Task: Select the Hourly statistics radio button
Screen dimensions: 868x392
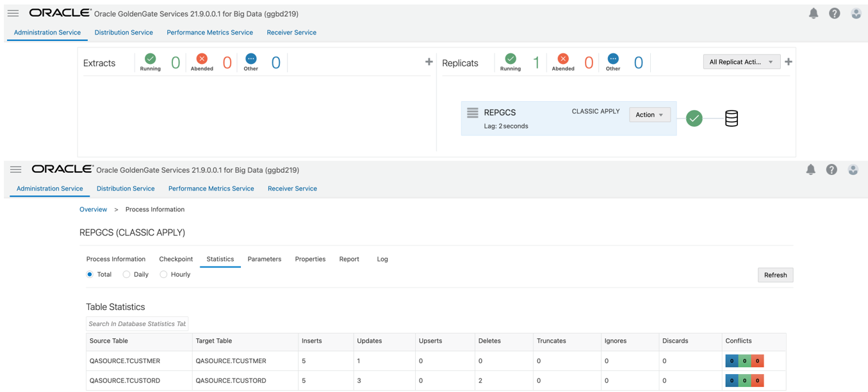Action: click(x=163, y=274)
